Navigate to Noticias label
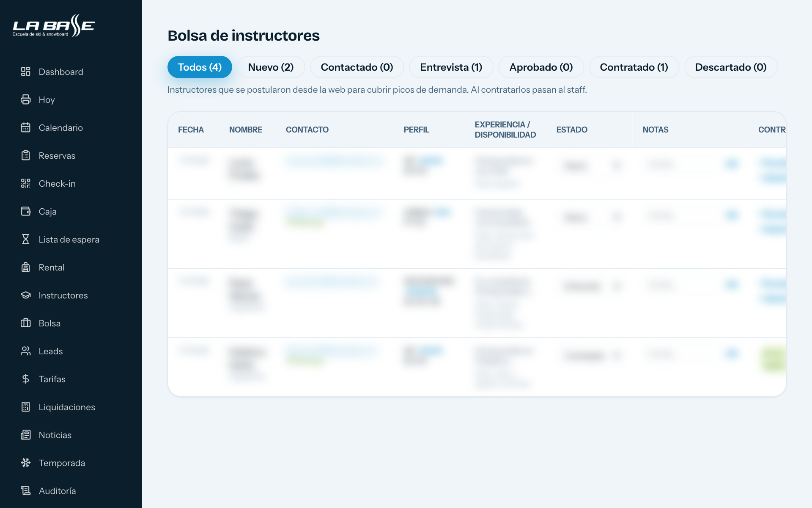812x508 pixels. [55, 435]
